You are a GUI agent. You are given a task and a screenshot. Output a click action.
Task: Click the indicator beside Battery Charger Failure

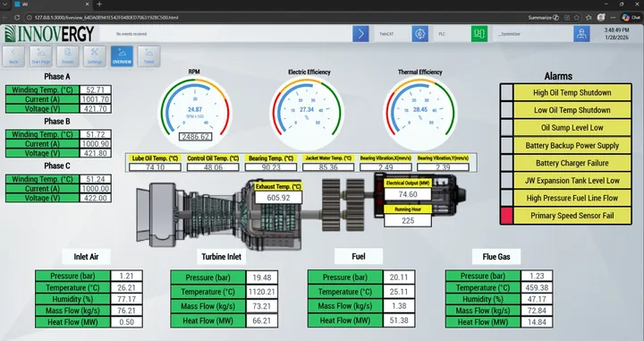[x=507, y=163]
